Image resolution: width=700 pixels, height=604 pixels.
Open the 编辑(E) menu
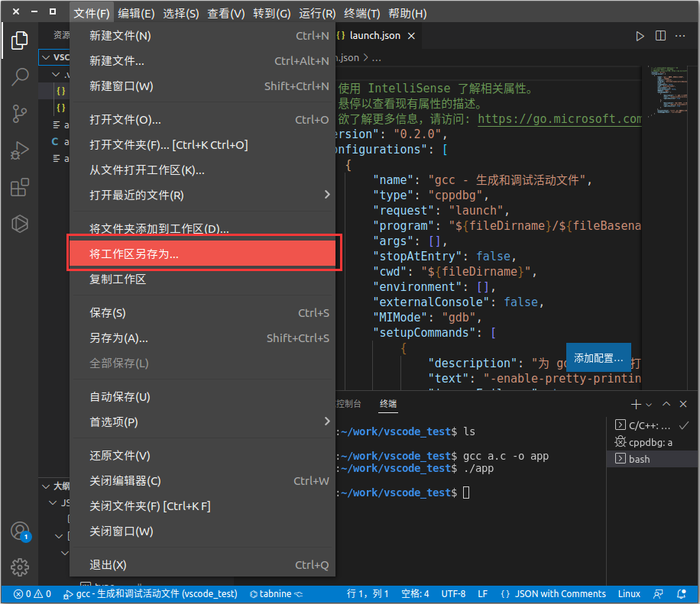coord(136,14)
